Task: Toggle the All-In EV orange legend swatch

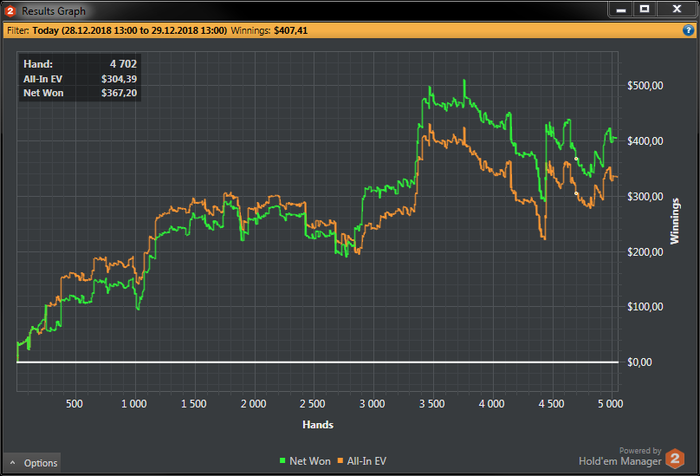Action: (340, 461)
